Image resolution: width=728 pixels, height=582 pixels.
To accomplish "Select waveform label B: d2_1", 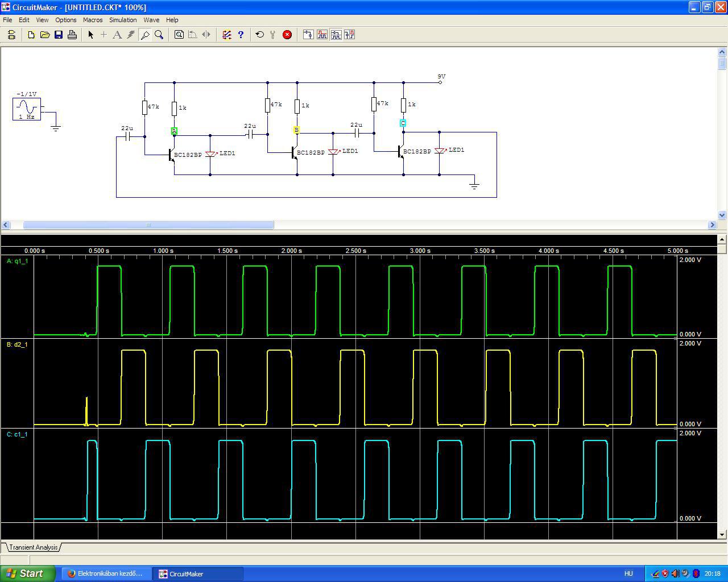I will (17, 344).
